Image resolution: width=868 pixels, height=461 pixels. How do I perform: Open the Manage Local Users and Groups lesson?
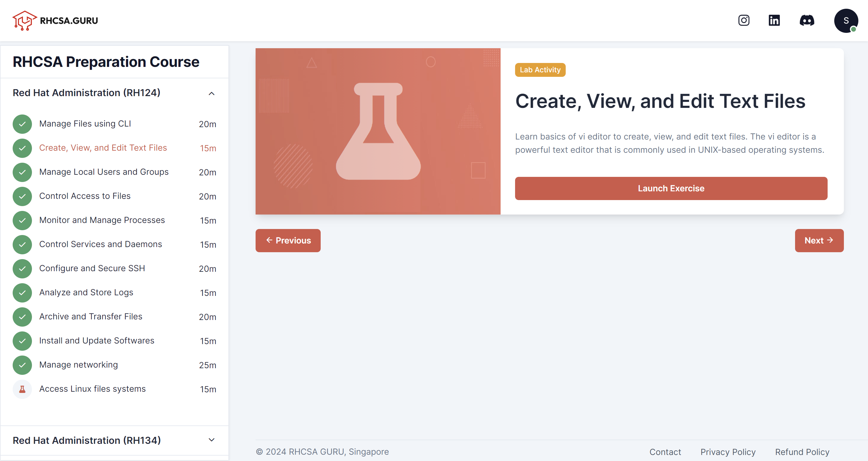[x=104, y=172]
